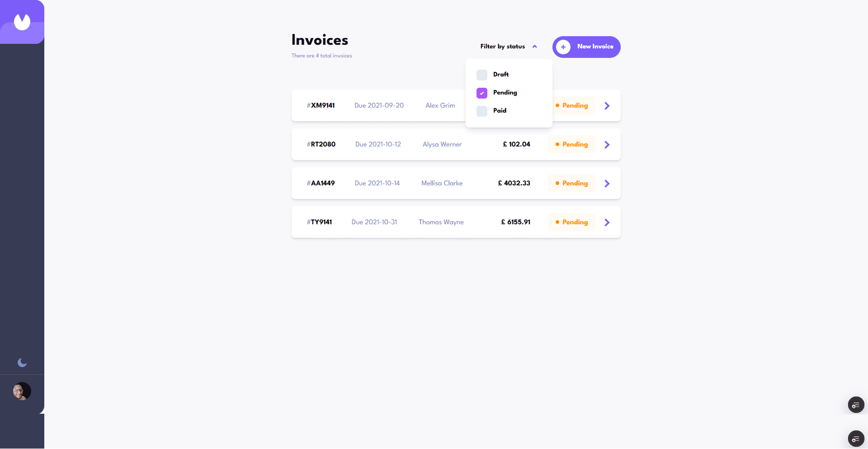The height and width of the screenshot is (449, 868).
Task: Uncheck the Pending filter checkbox
Action: click(482, 93)
